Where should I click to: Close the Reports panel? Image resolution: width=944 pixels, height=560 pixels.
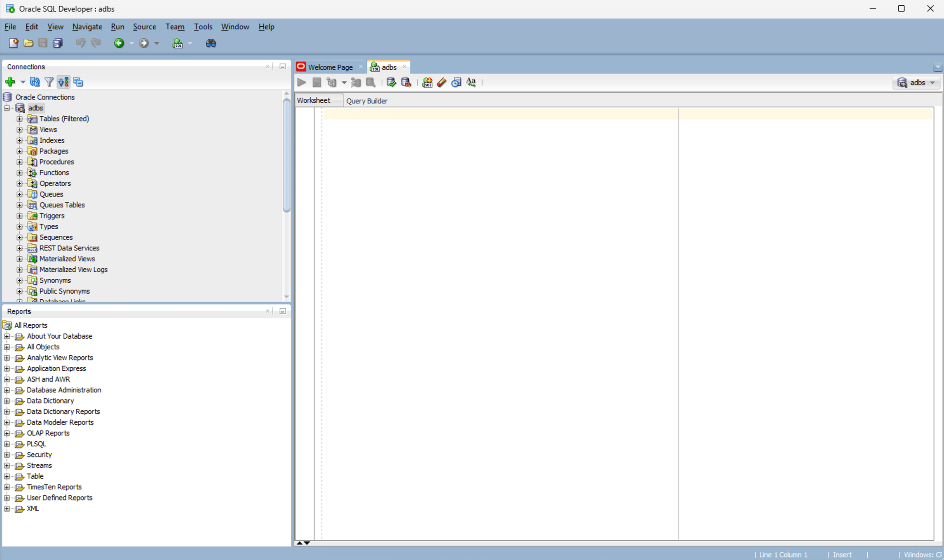(267, 311)
